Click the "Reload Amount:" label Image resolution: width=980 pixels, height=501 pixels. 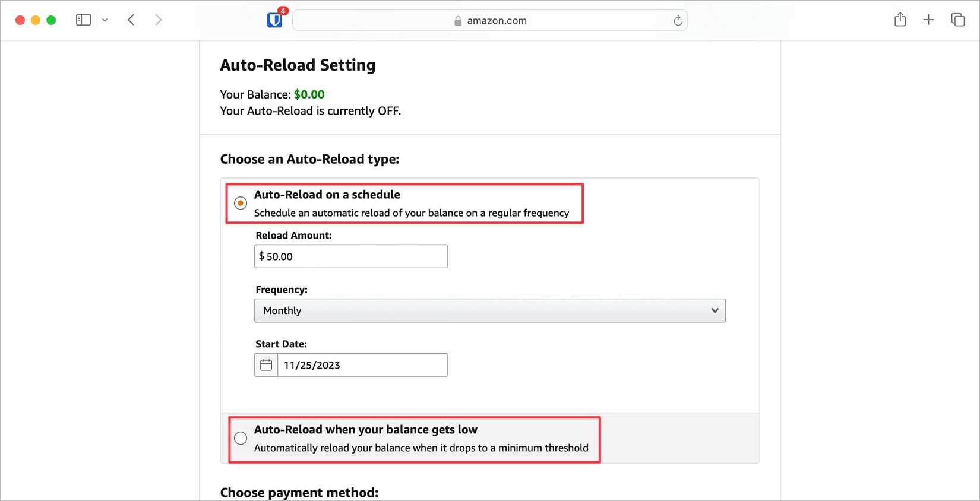pos(294,236)
